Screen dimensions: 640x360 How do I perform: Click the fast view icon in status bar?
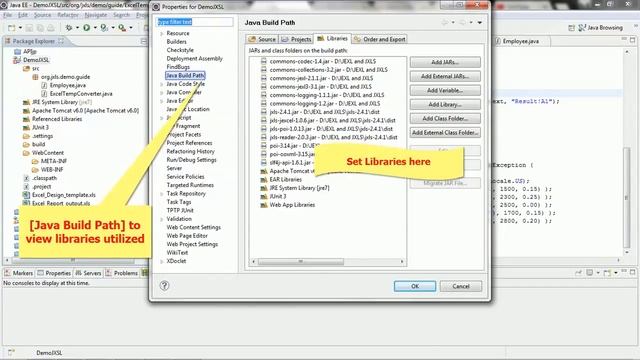[11, 352]
